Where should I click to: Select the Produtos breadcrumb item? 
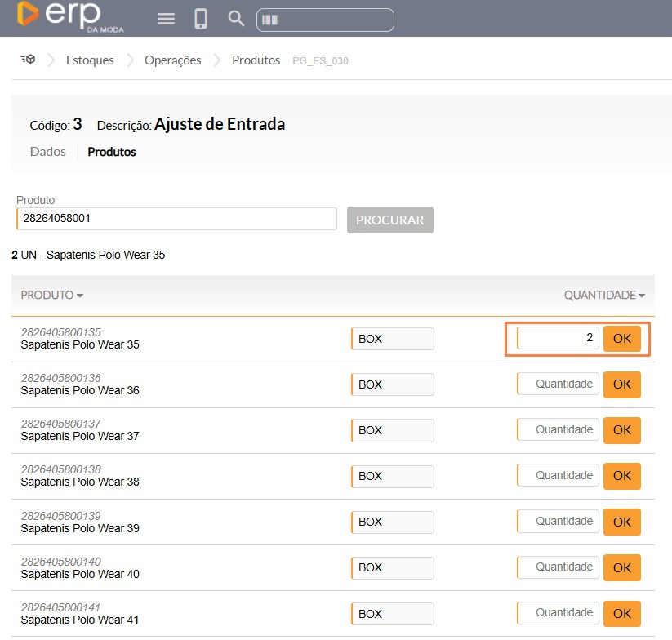256,60
